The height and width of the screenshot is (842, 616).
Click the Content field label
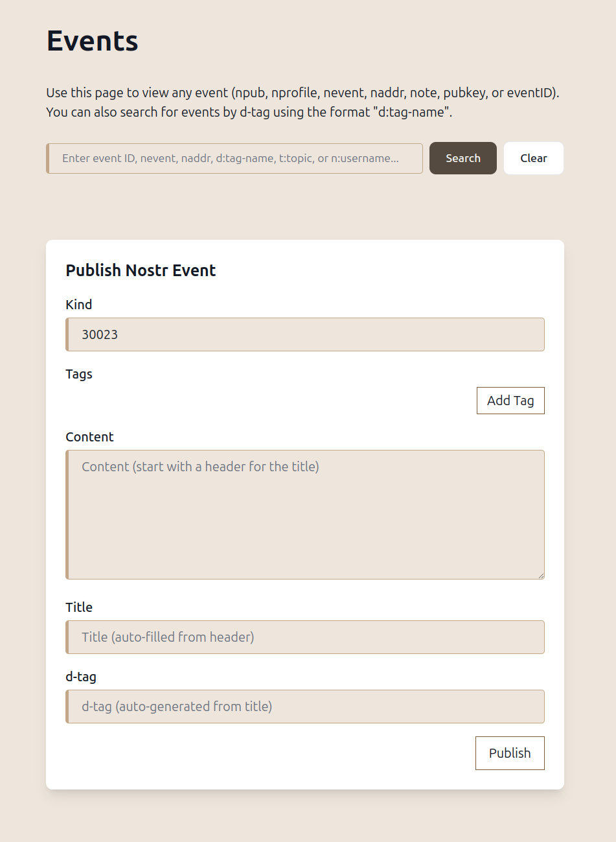(89, 437)
